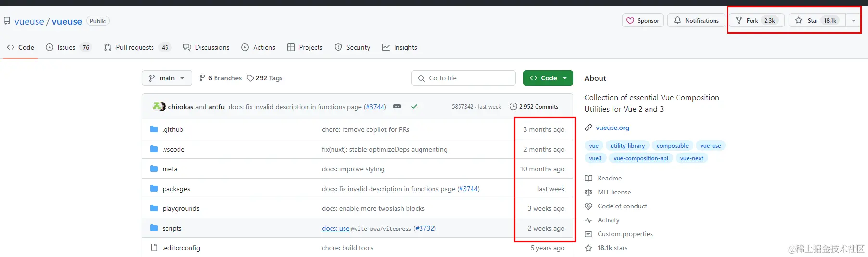
Task: Focus the Go to file search field
Action: (x=463, y=78)
